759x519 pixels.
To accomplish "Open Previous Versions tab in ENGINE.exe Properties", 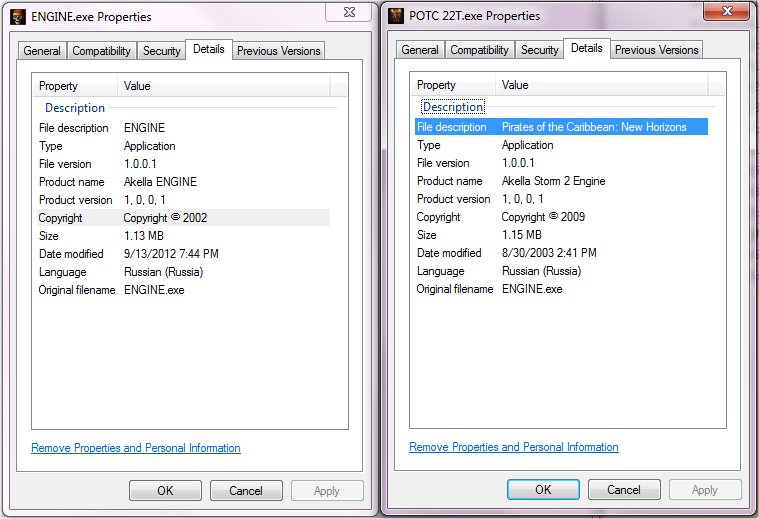I will point(279,51).
